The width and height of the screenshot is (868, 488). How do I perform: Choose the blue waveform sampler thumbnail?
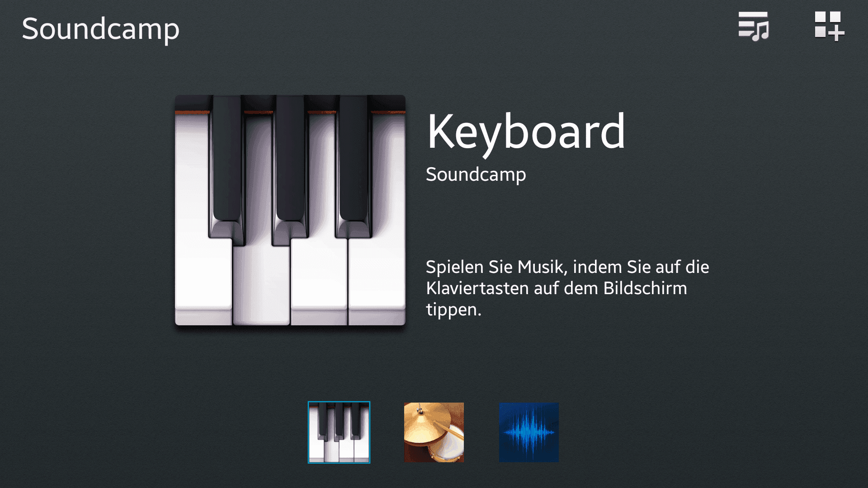(x=529, y=432)
